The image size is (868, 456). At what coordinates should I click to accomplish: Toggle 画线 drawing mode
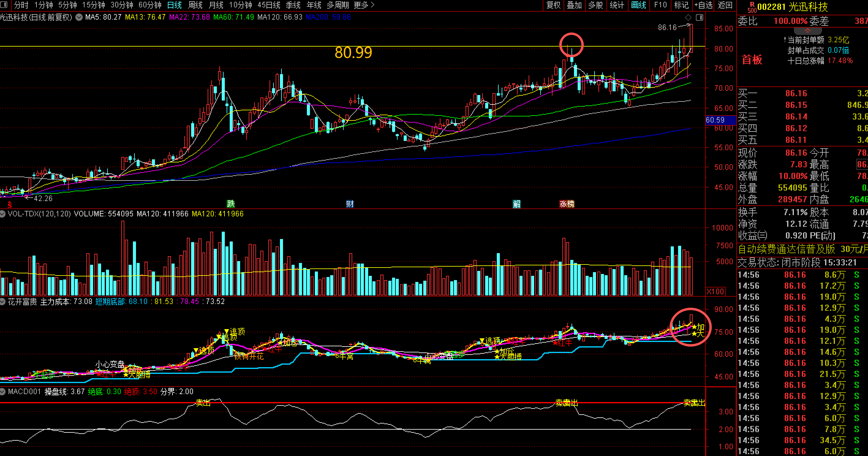pos(638,5)
